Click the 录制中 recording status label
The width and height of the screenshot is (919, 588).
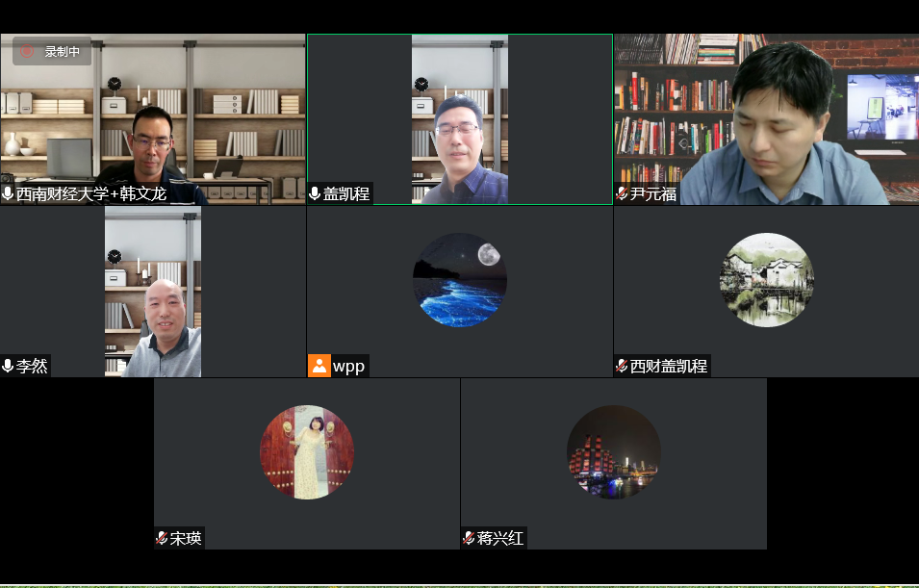tap(63, 52)
